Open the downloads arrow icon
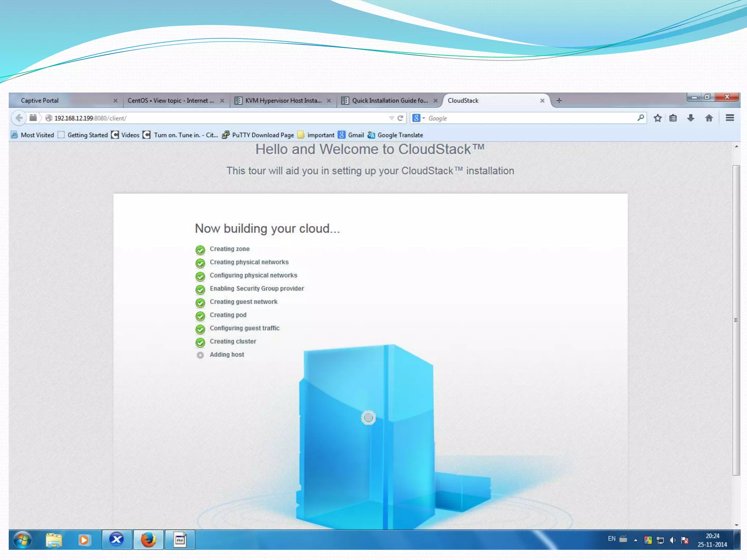 tap(691, 118)
